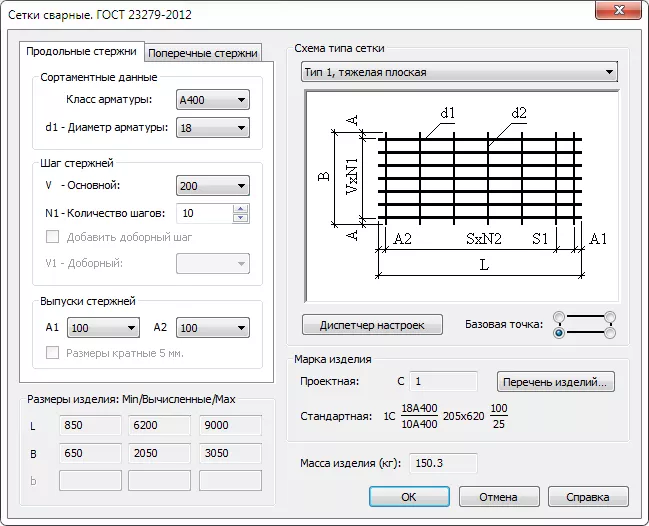Select the Продольные стержни tab
The height and width of the screenshot is (526, 649).
point(82,52)
